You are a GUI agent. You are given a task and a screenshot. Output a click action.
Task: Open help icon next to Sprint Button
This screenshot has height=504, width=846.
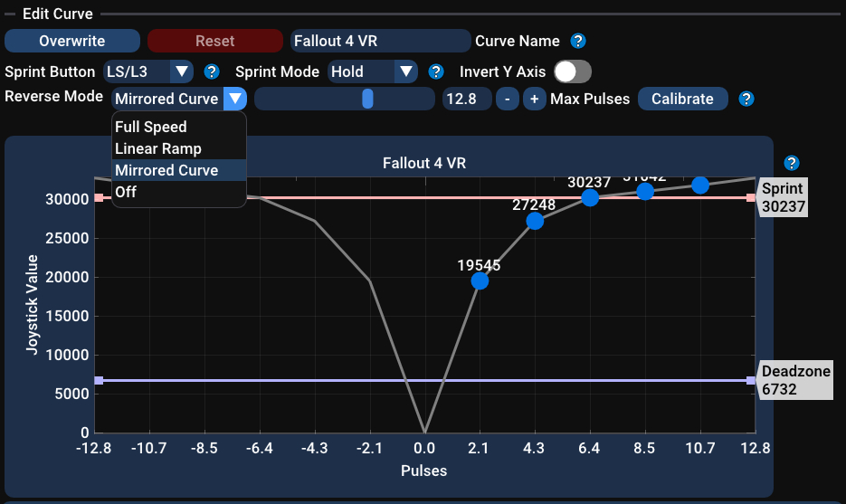(212, 71)
